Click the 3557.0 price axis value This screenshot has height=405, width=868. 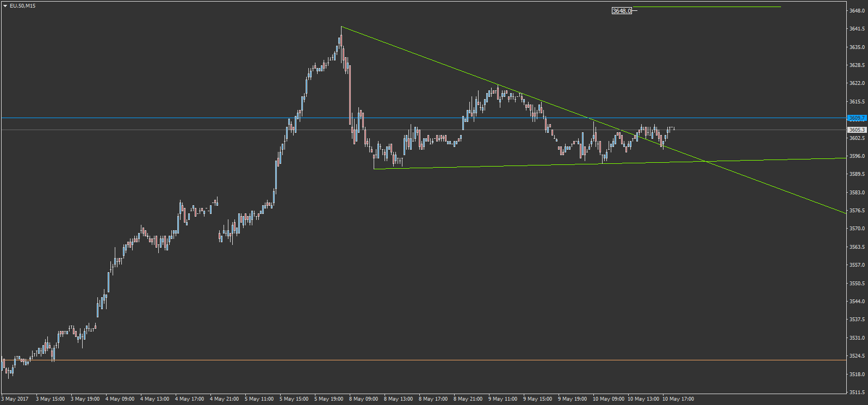(857, 265)
